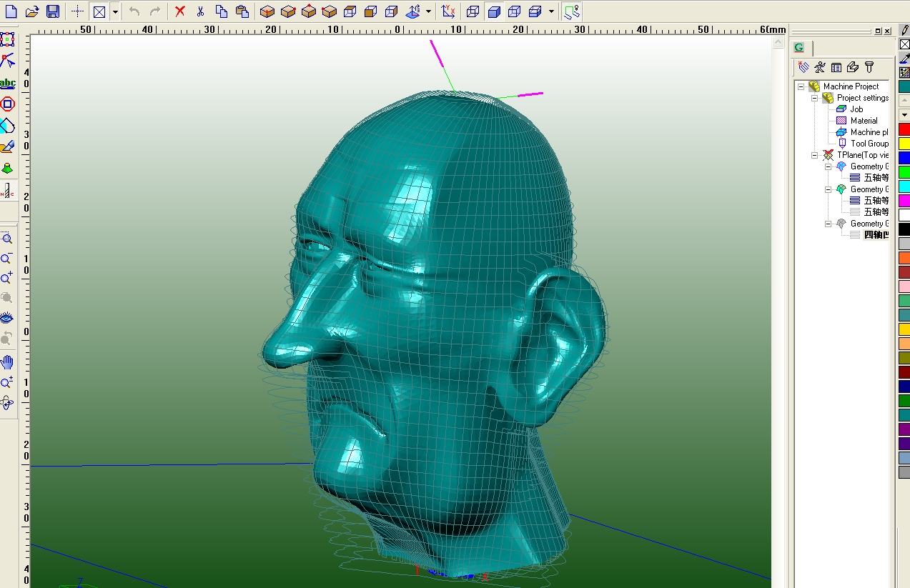
Task: Select the cyan diamond surface tool
Action: tap(8, 126)
